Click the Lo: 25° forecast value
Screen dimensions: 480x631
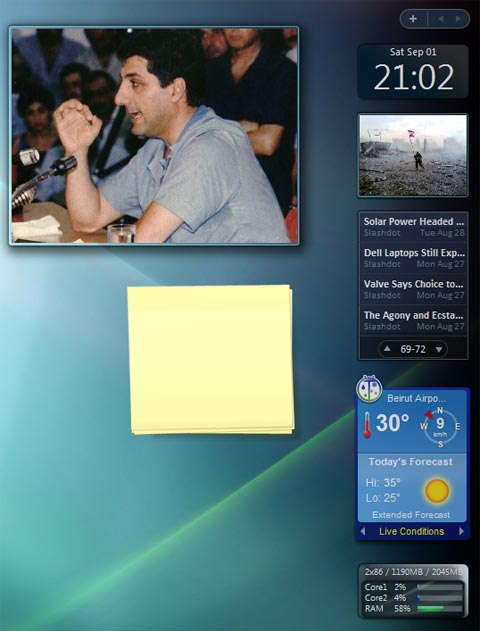coord(383,498)
